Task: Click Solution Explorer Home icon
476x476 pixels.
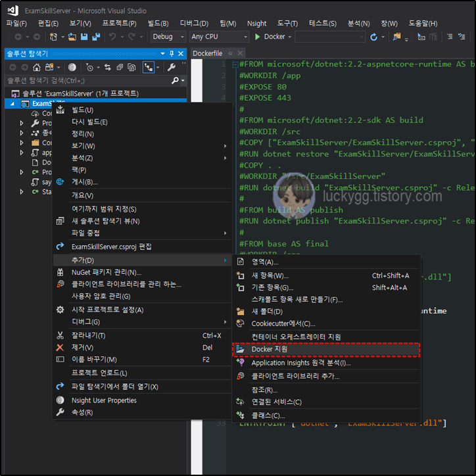Action: click(x=37, y=67)
